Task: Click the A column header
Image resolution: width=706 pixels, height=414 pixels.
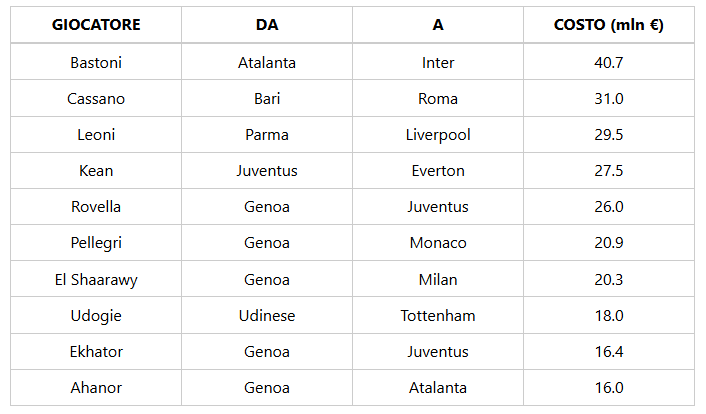Action: (438, 25)
